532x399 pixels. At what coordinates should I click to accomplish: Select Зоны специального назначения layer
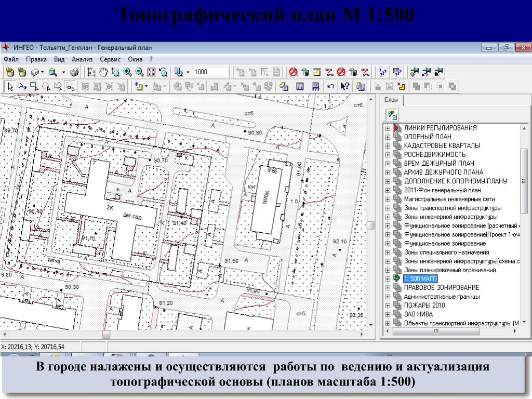tap(446, 252)
